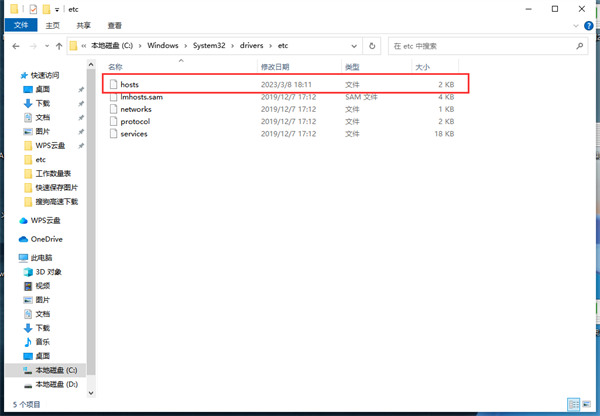Switch to the 主页 ribbon tab
This screenshot has height=416, width=600.
(52, 25)
